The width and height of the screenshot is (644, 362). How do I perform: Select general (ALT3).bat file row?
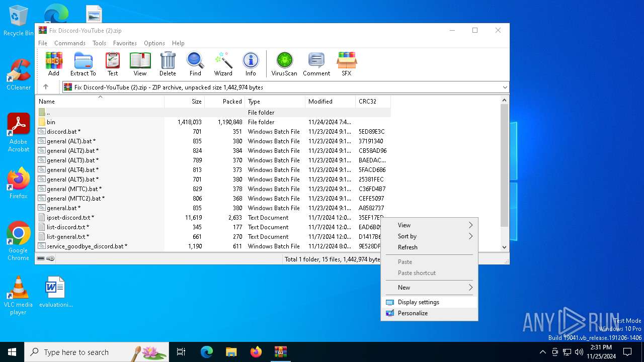213,160
